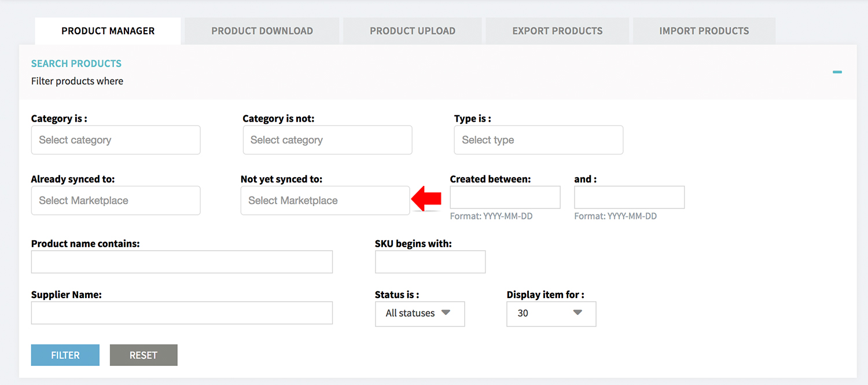This screenshot has height=385, width=868.
Task: Open the 'Type is' select type field
Action: 539,140
